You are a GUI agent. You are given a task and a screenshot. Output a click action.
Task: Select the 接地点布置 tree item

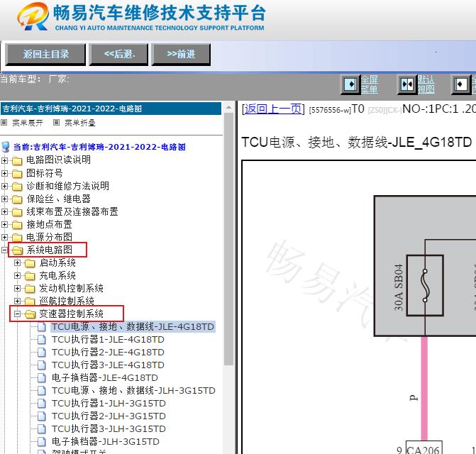coord(49,224)
